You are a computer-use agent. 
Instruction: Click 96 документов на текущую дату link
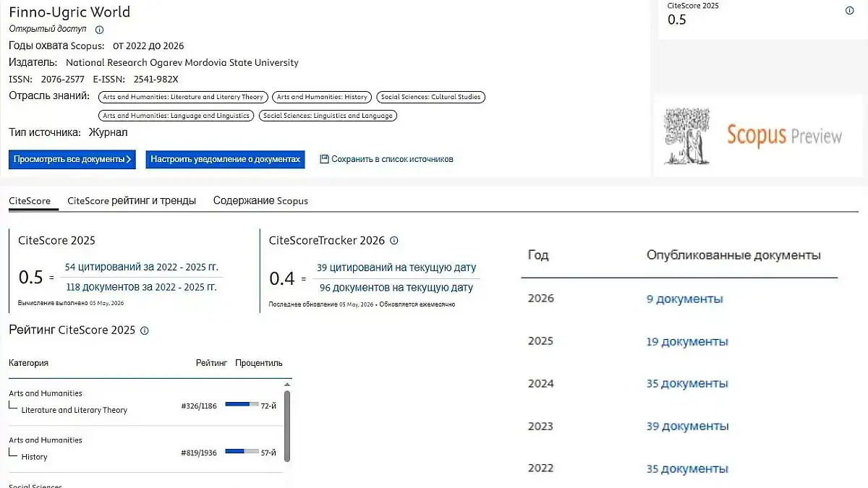(396, 288)
